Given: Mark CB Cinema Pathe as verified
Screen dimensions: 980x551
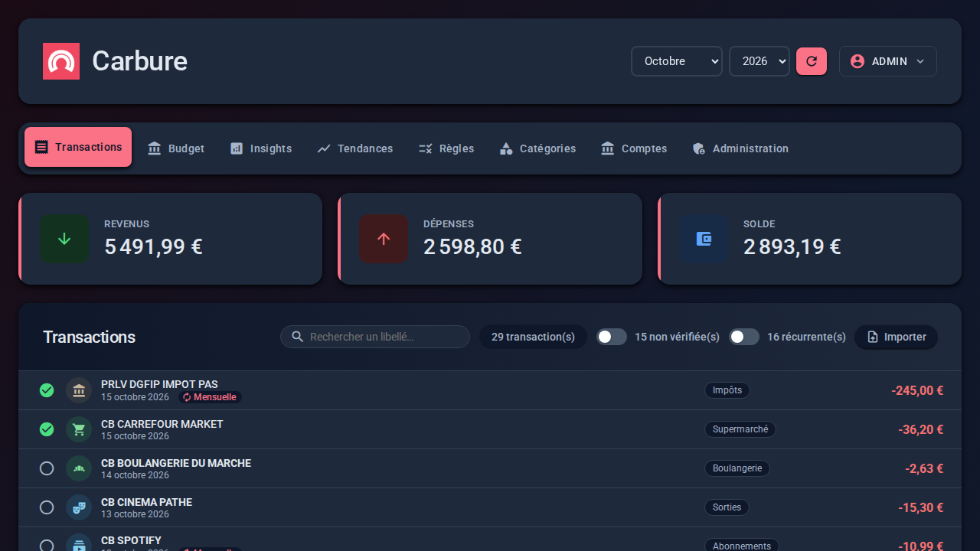Looking at the screenshot, I should [x=47, y=507].
